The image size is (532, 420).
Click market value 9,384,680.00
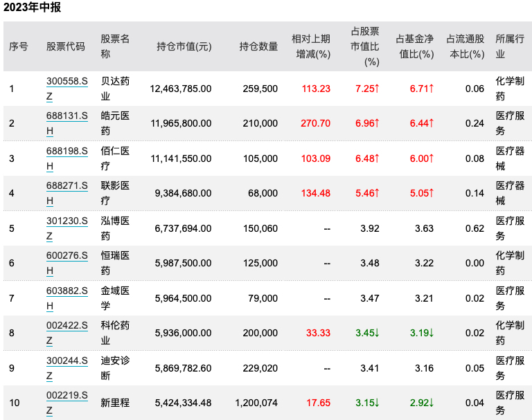183,193
